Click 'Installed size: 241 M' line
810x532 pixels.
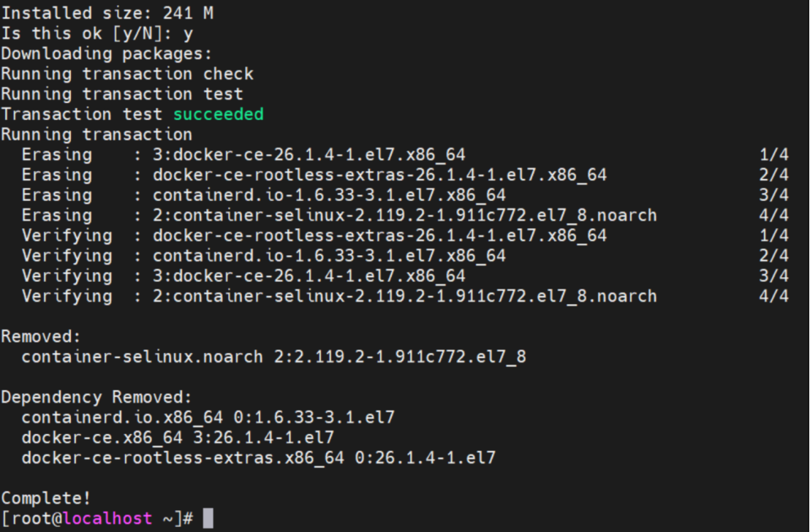coord(107,13)
